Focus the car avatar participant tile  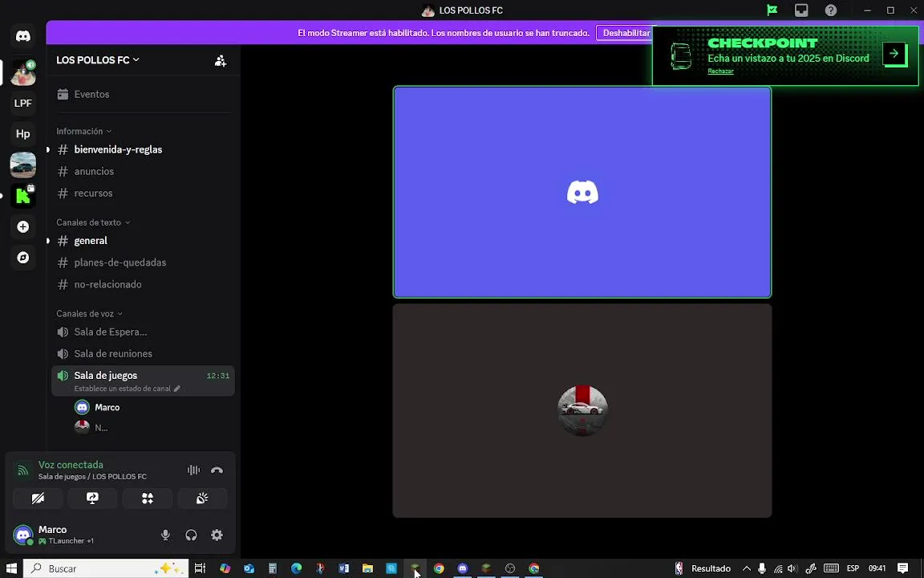pyautogui.click(x=582, y=410)
